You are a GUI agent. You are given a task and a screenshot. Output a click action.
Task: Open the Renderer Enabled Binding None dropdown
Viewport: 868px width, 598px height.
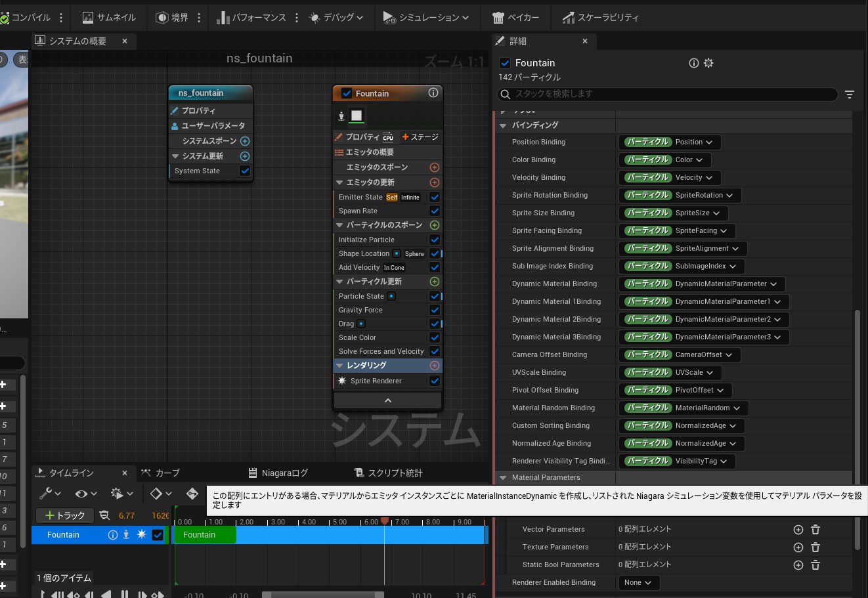click(638, 582)
